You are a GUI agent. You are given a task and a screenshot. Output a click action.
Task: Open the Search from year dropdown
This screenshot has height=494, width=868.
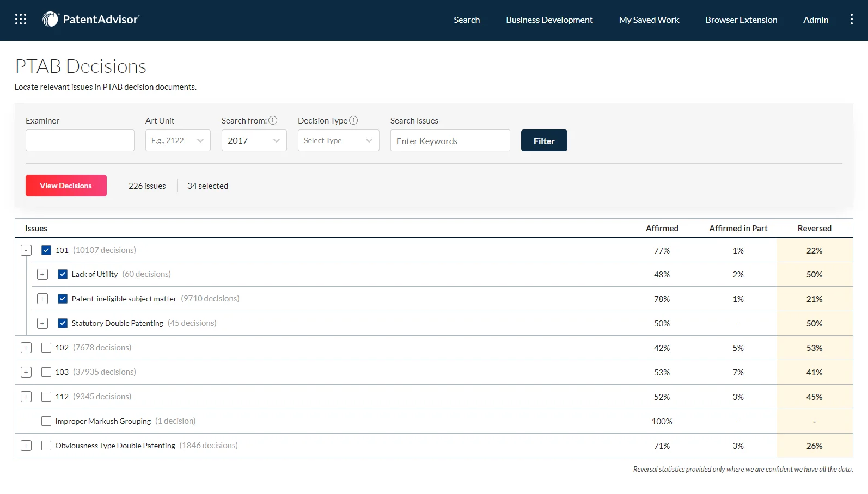[254, 140]
